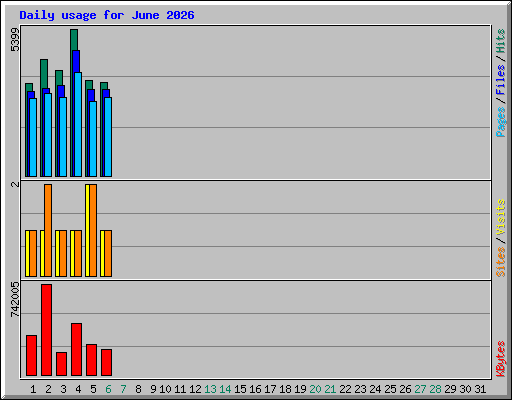
Task: Click the Files legend label
Action: point(501,79)
